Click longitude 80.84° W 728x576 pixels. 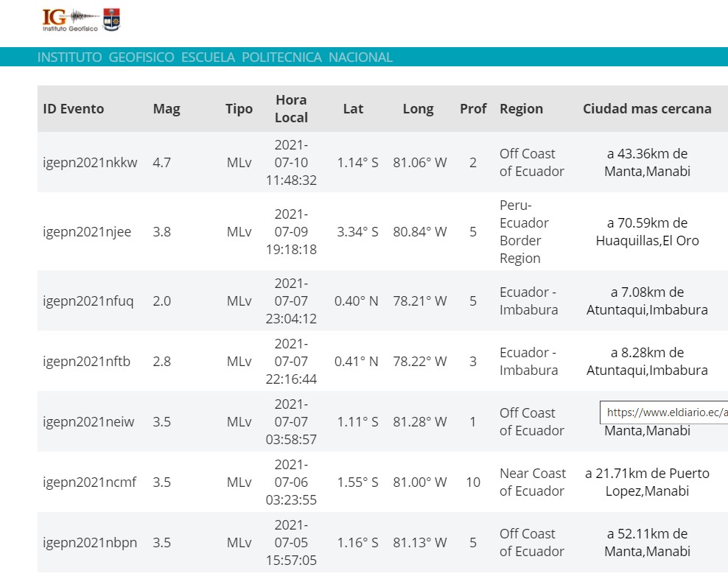coord(420,231)
